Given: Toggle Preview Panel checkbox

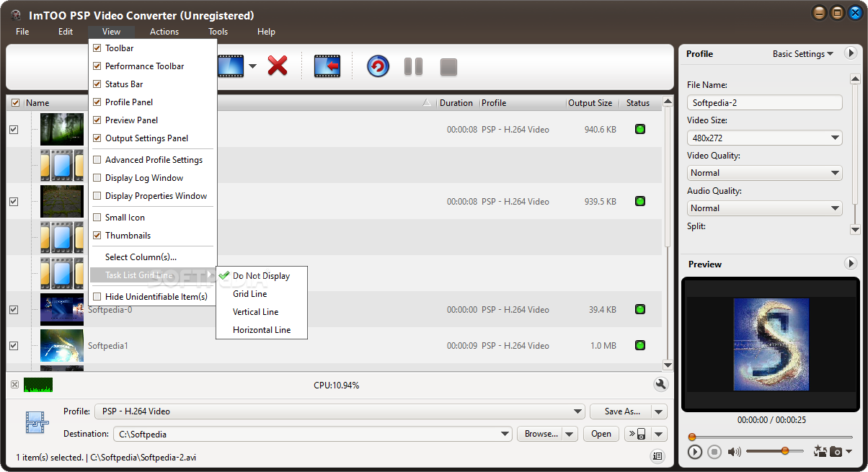Looking at the screenshot, I should click(x=97, y=120).
